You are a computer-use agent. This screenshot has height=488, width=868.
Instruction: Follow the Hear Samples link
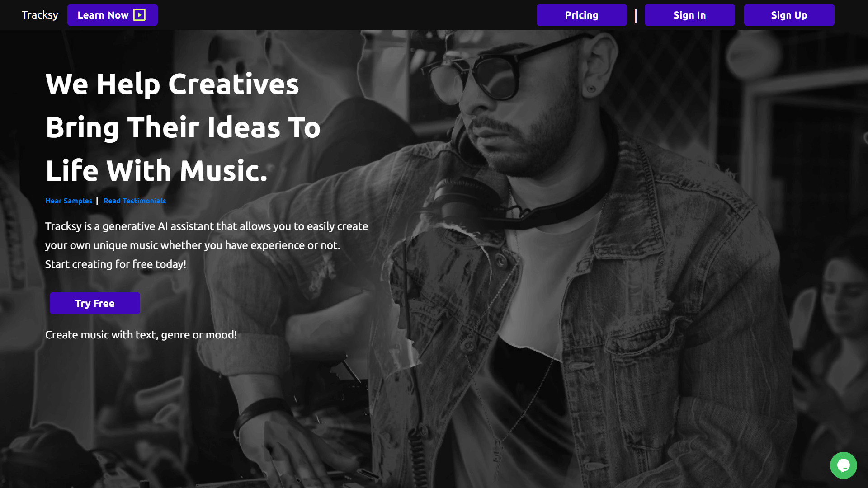coord(69,201)
